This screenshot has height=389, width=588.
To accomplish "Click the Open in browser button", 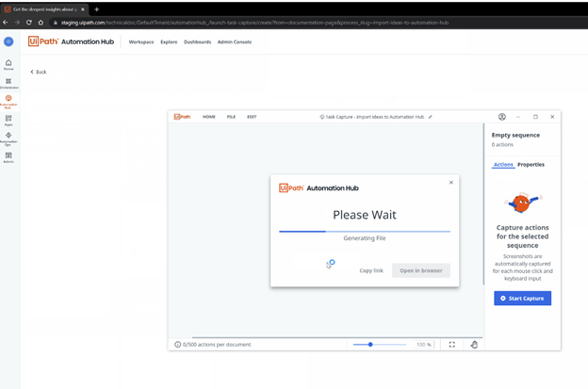I will coord(421,270).
